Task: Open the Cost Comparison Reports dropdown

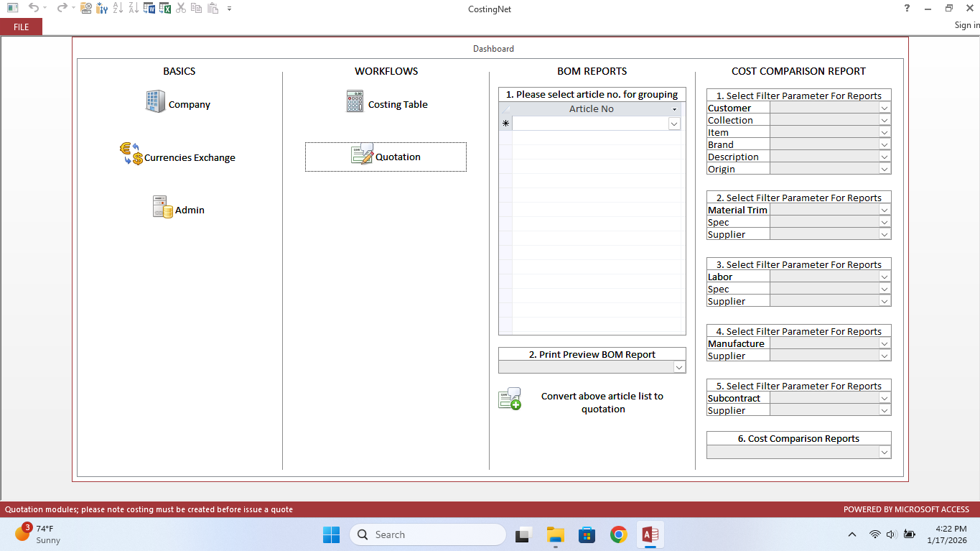Action: coord(885,453)
